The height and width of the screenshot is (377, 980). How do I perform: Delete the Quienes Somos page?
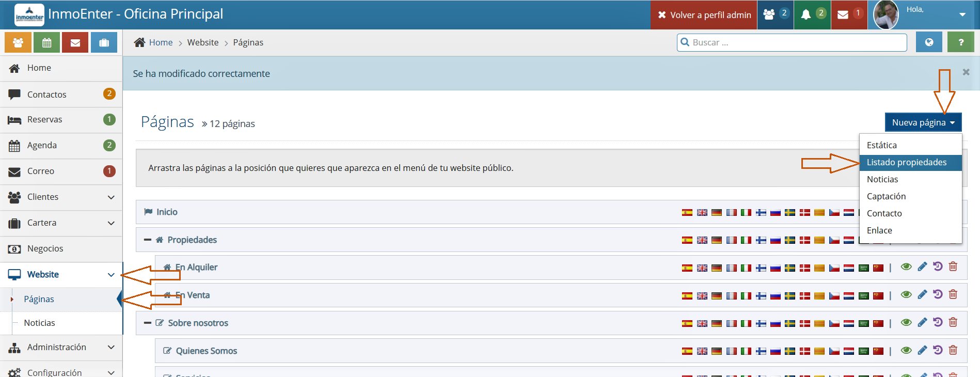point(953,350)
